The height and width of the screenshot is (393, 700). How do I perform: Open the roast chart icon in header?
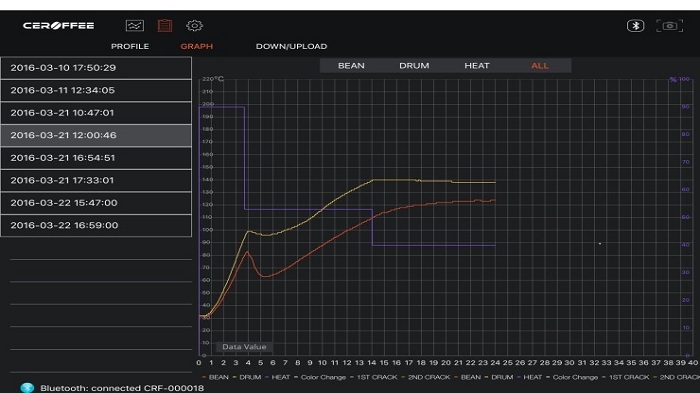click(134, 26)
